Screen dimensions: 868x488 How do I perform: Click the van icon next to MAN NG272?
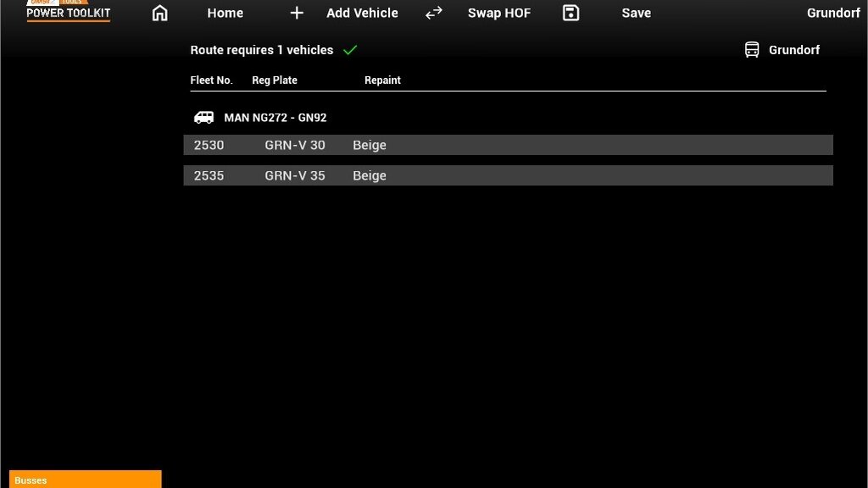tap(203, 117)
